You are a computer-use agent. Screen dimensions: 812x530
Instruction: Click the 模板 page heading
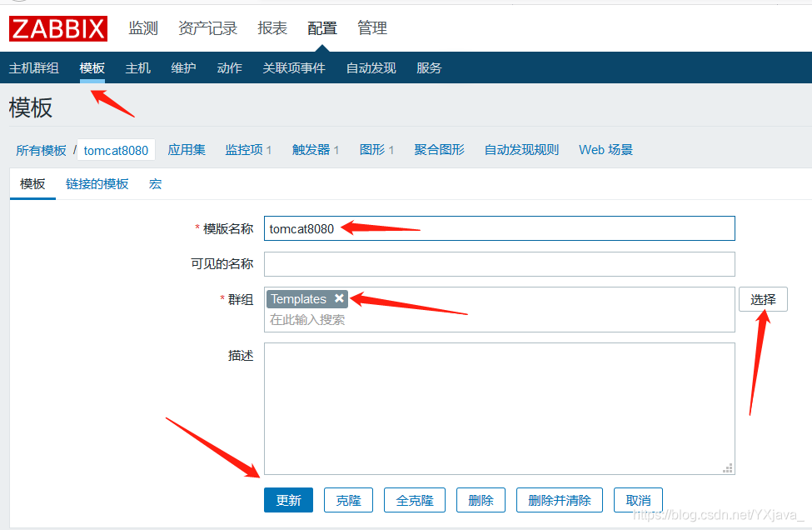pyautogui.click(x=31, y=107)
